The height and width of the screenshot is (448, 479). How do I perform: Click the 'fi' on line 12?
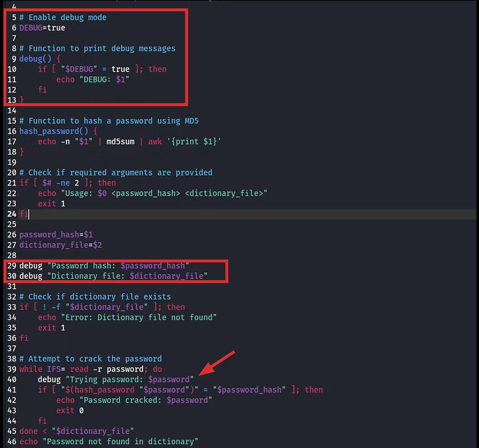pos(42,89)
